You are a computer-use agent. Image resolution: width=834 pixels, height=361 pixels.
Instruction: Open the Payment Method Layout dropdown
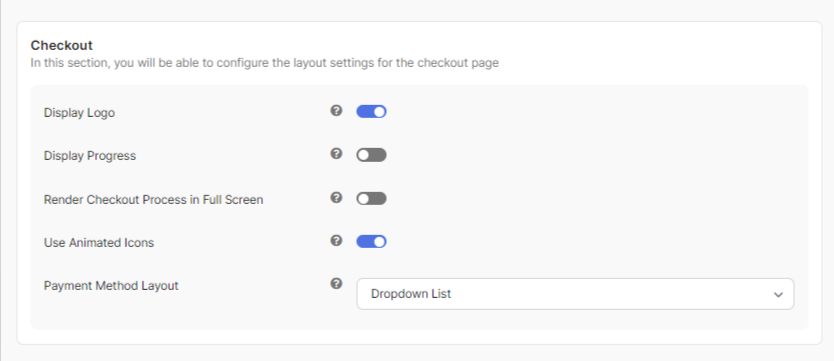click(575, 294)
